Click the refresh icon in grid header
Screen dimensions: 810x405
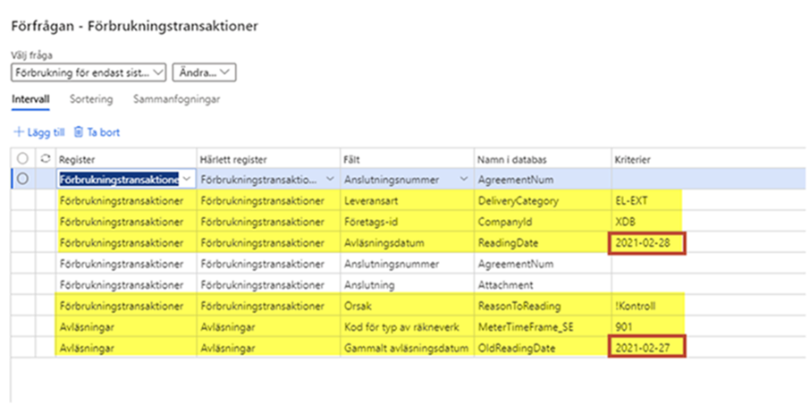pos(44,159)
